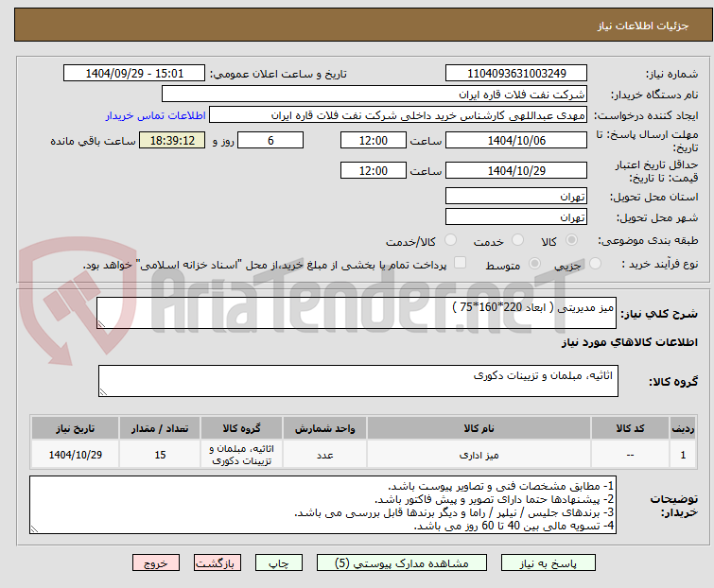
Task: Click the گروه کالا table column header
Action: [x=241, y=428]
